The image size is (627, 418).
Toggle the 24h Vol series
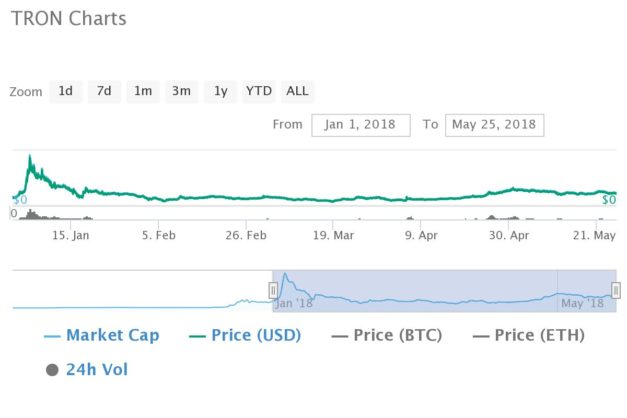87,370
